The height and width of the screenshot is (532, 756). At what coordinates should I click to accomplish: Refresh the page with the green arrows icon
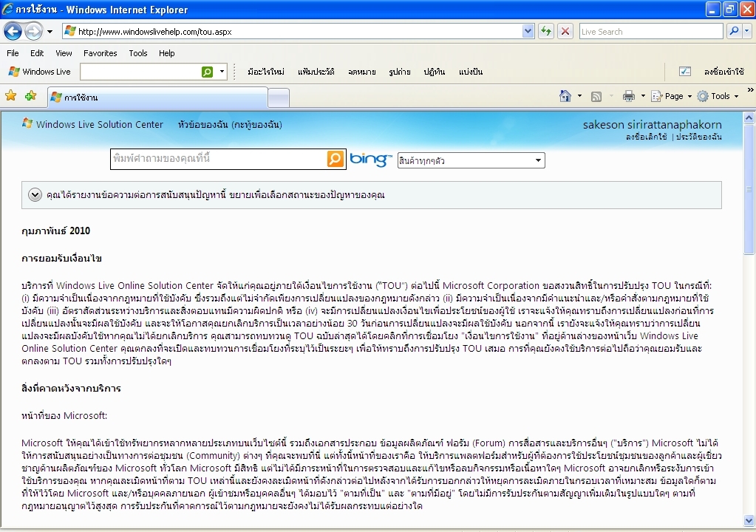click(x=546, y=32)
